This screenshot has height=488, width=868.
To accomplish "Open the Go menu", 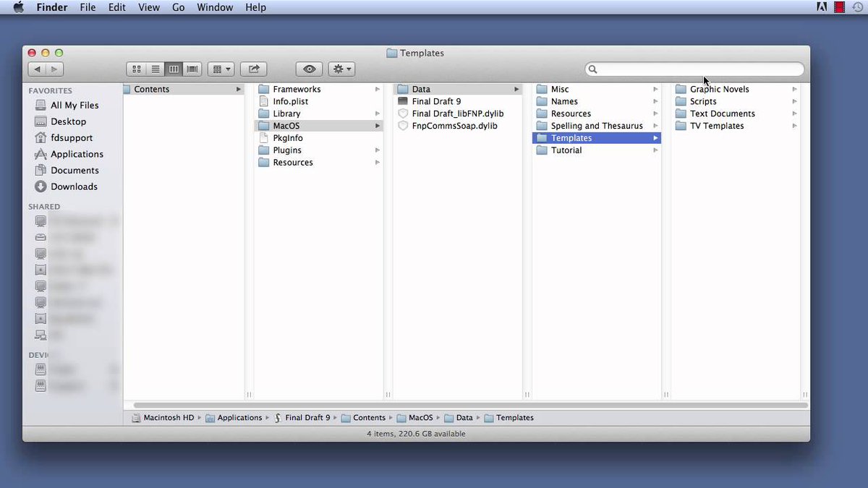I will coord(179,7).
